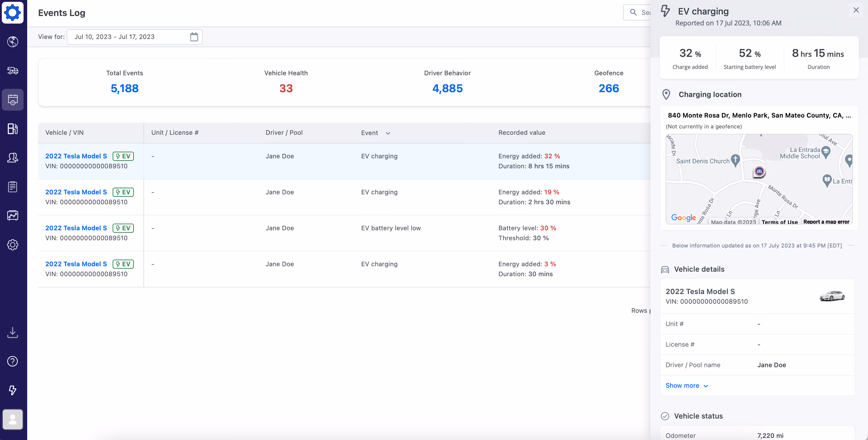
Task: Expand Show more vehicle details
Action: click(x=687, y=385)
